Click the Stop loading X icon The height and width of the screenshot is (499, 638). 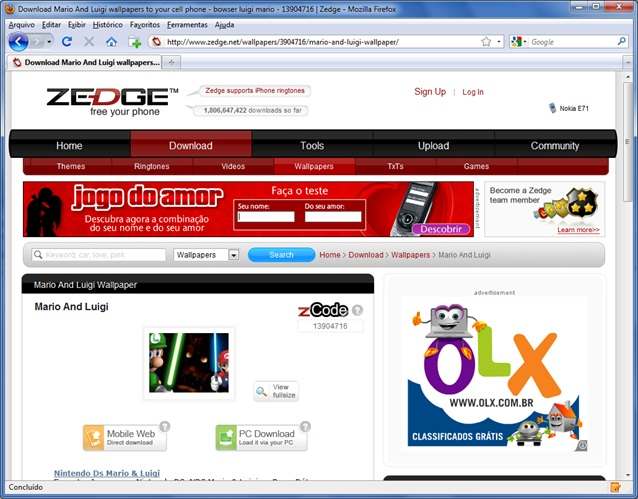89,42
